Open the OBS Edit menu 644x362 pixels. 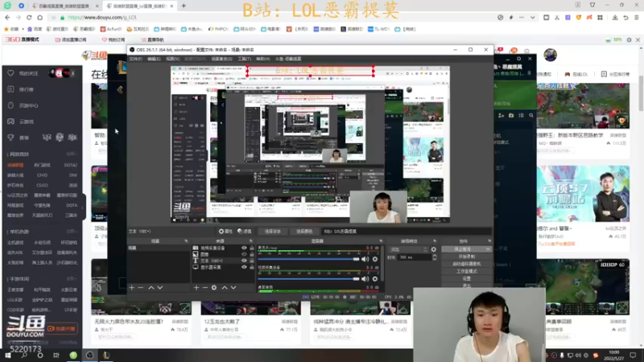click(x=154, y=59)
